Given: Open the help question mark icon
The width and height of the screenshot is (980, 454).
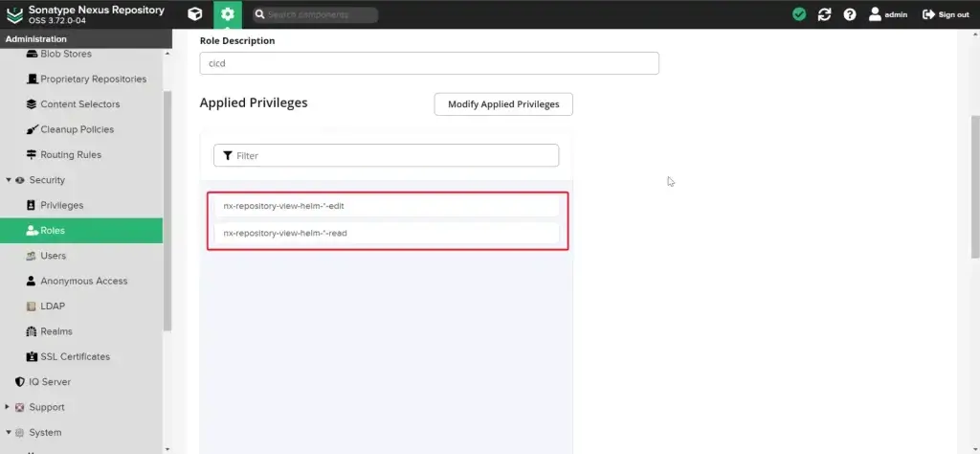Looking at the screenshot, I should coord(850,14).
